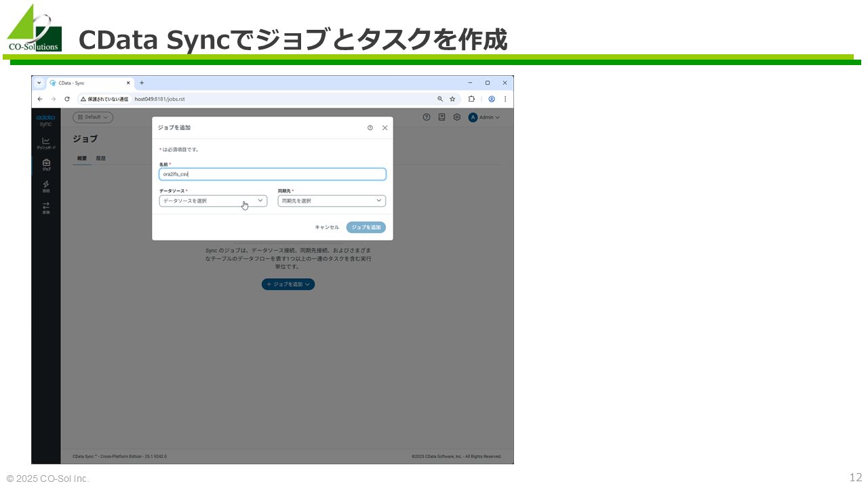Close the CData - Sync tab
Screen dimensions: 868x488
(x=128, y=83)
